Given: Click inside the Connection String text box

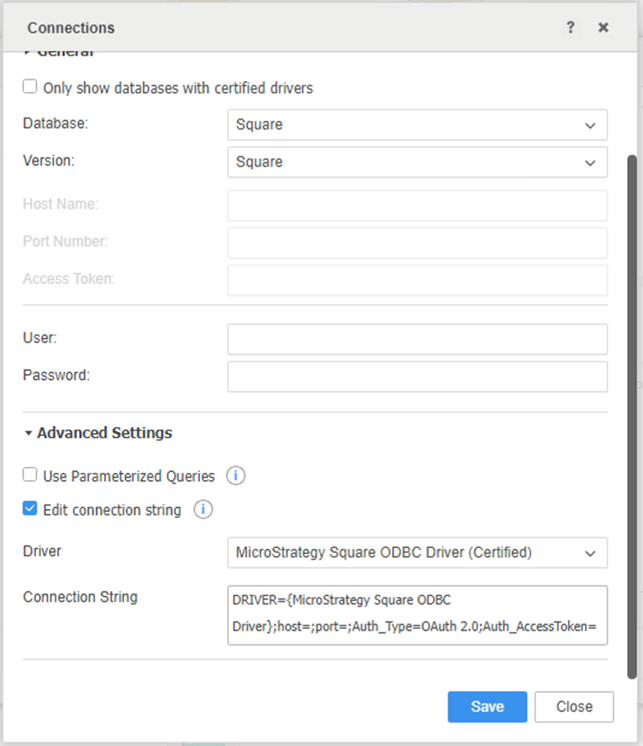Looking at the screenshot, I should tap(417, 615).
